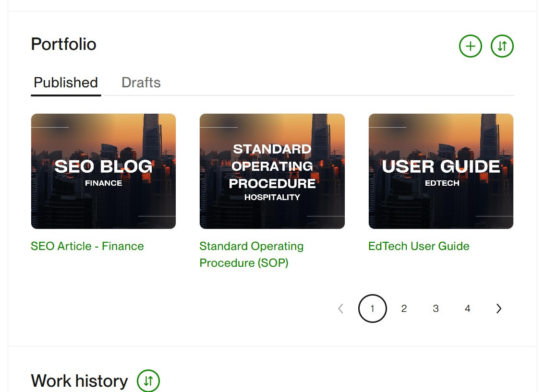Go to the previous portfolio page arrow

(340, 309)
